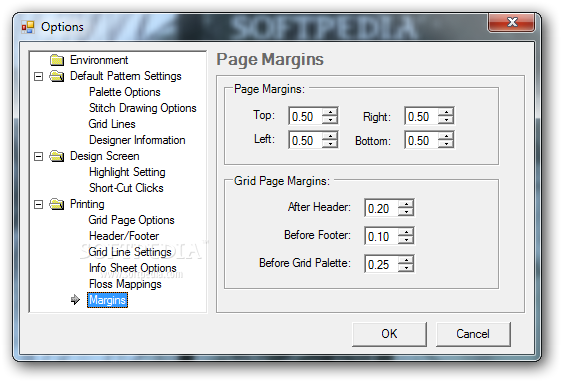Decrease the Before Footer value

406,240
